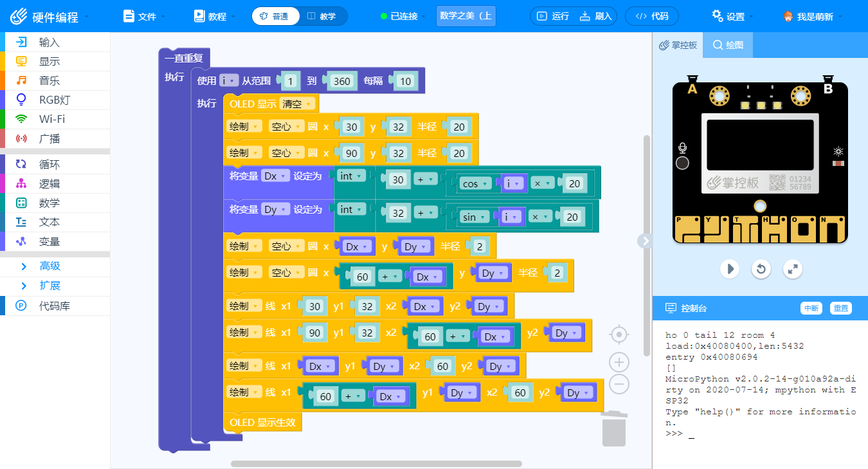Open the 显示 block category
Viewport: 868px width, 469px height.
(x=55, y=62)
